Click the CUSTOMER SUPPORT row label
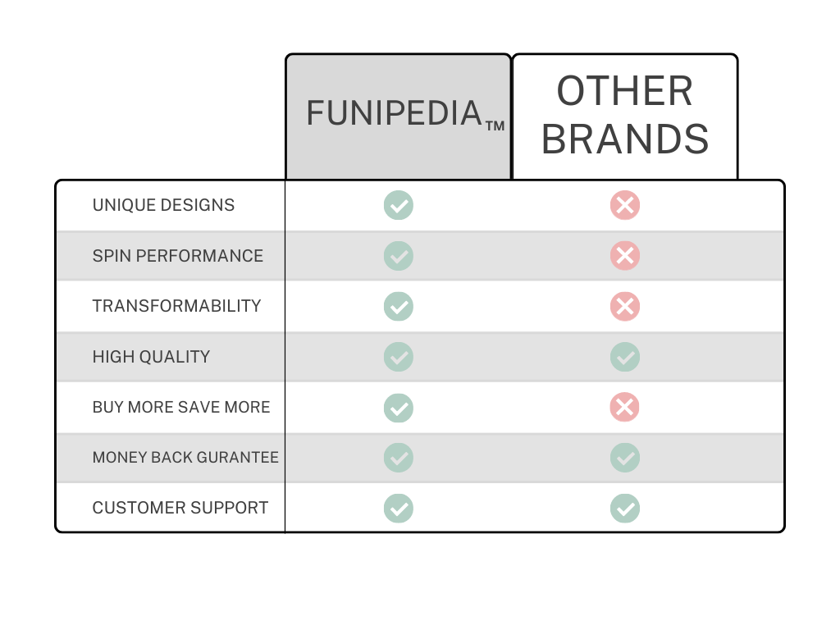 (x=180, y=508)
